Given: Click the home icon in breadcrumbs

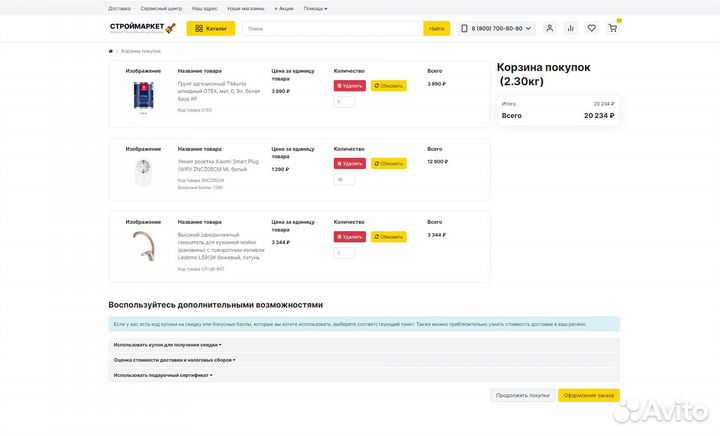Looking at the screenshot, I should pos(111,51).
